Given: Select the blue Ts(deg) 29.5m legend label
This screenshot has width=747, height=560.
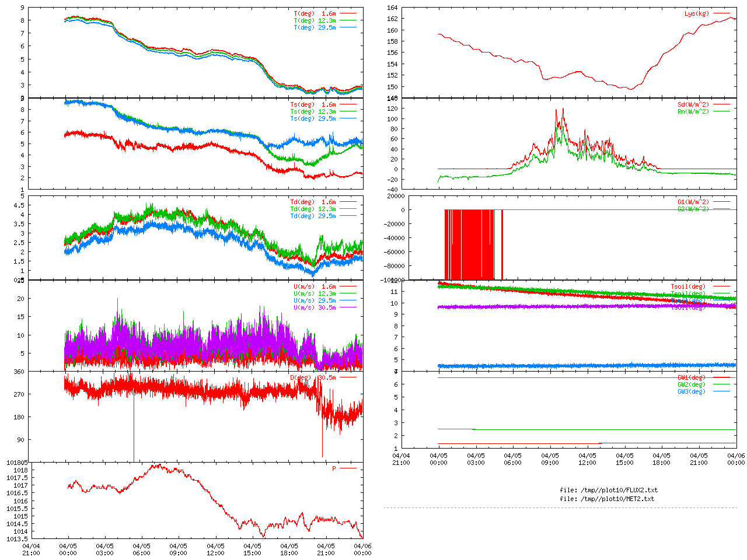Looking at the screenshot, I should click(313, 118).
